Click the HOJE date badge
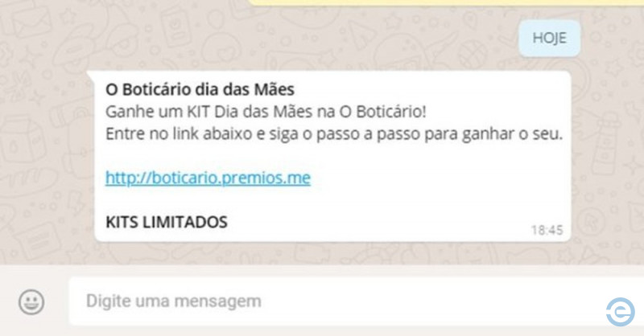The height and width of the screenshot is (336, 644). click(x=549, y=38)
